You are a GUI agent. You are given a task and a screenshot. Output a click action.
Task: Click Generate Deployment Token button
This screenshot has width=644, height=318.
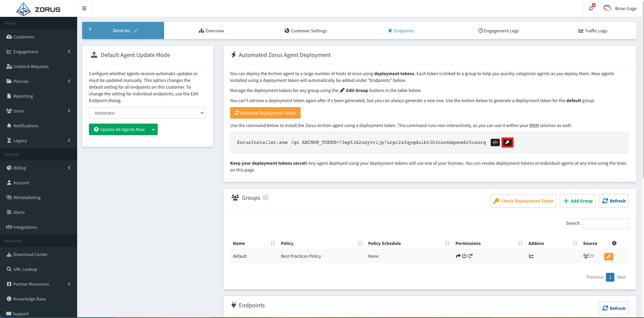click(x=265, y=113)
